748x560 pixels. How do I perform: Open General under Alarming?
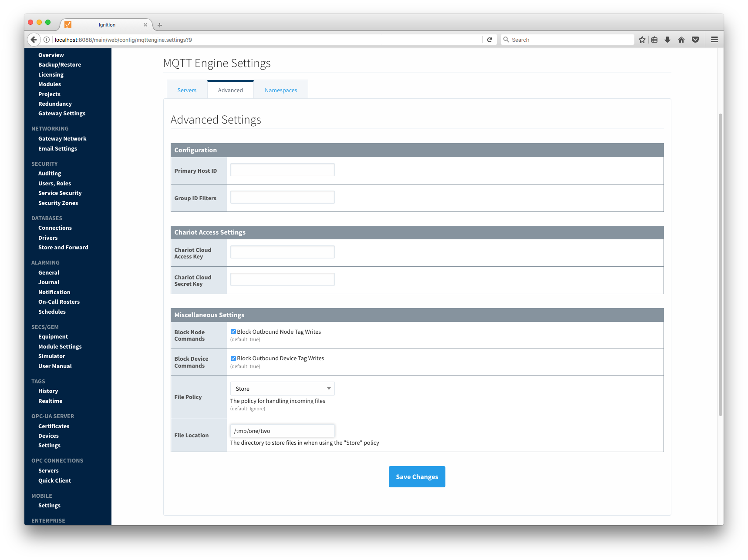point(49,273)
